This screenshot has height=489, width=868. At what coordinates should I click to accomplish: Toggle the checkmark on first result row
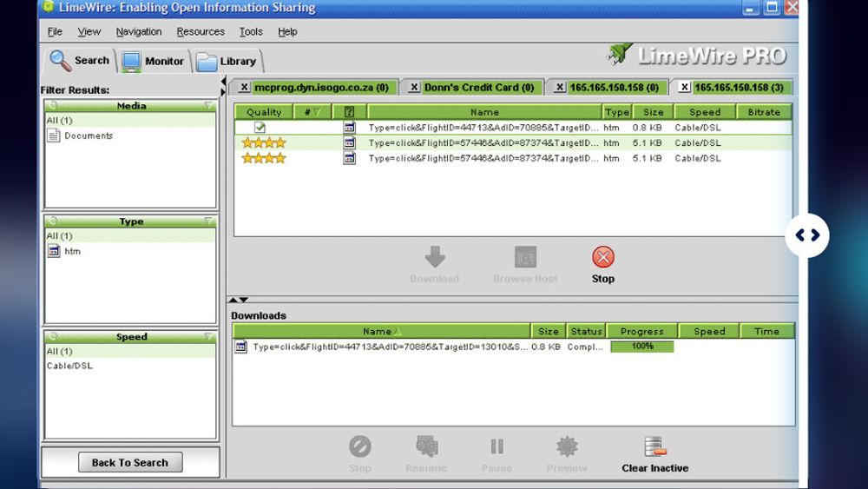[x=260, y=128]
